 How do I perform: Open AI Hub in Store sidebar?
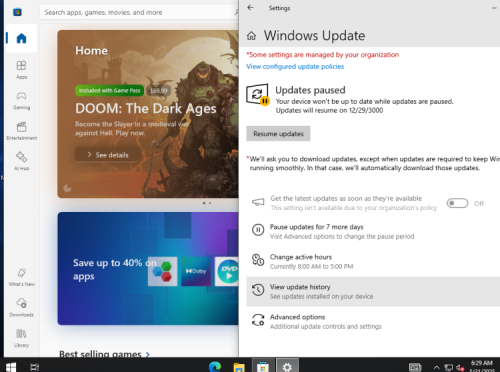[21, 161]
